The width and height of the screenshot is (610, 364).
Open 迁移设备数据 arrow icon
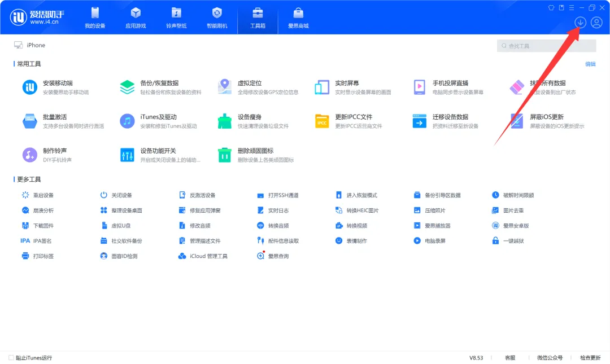point(419,121)
